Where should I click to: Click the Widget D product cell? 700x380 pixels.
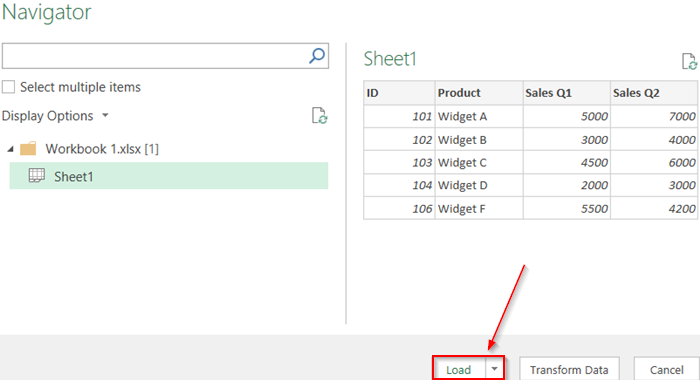pos(479,185)
